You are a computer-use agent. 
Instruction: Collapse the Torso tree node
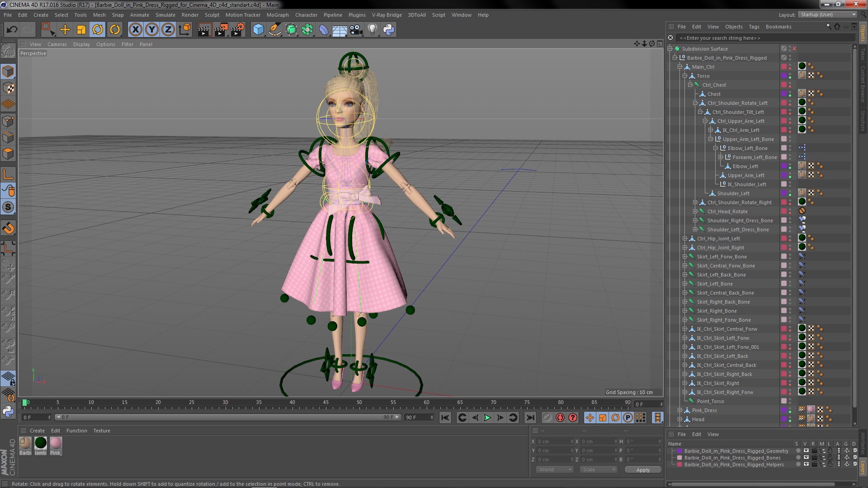click(x=685, y=76)
